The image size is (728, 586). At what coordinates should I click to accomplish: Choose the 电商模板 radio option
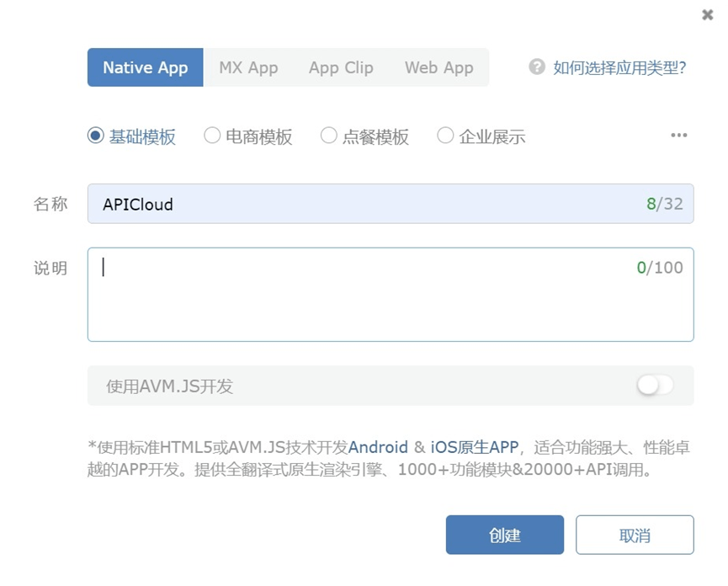coord(212,136)
